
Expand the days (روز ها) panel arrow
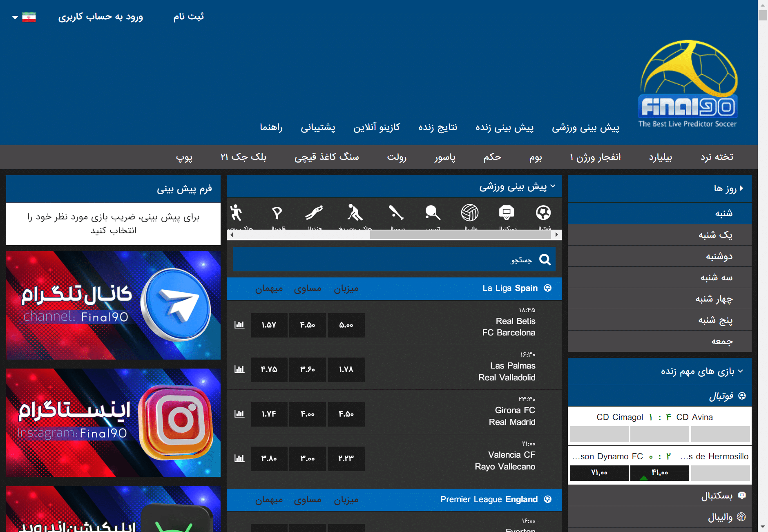point(741,188)
